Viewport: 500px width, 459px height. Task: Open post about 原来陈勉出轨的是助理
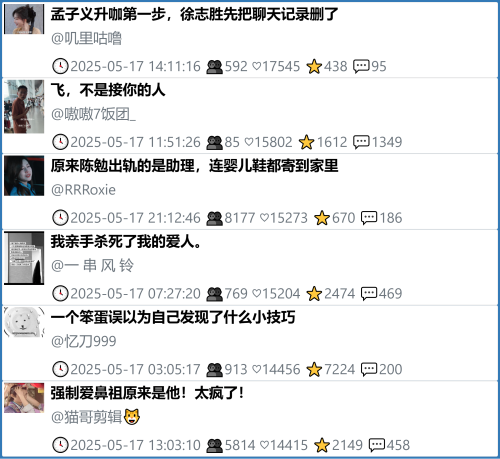(194, 166)
